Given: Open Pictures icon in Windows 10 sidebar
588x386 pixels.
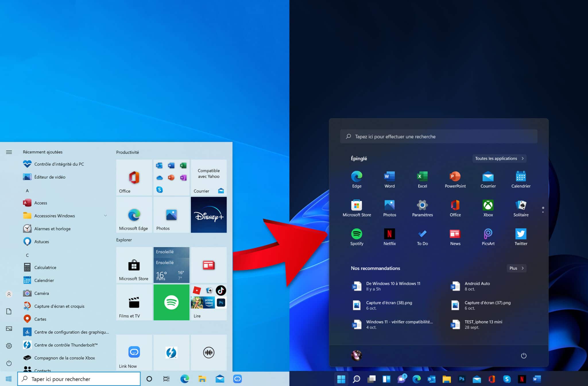Looking at the screenshot, I should [x=9, y=329].
